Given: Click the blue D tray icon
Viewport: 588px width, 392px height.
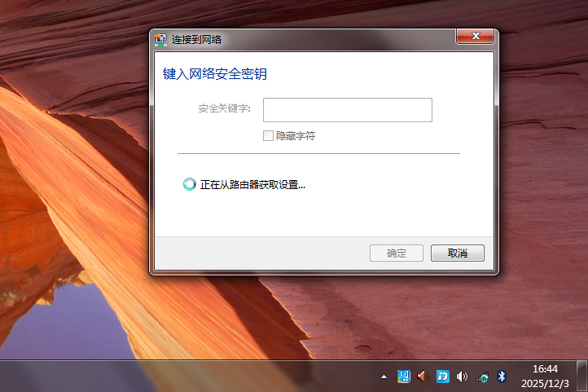Looking at the screenshot, I should point(443,376).
